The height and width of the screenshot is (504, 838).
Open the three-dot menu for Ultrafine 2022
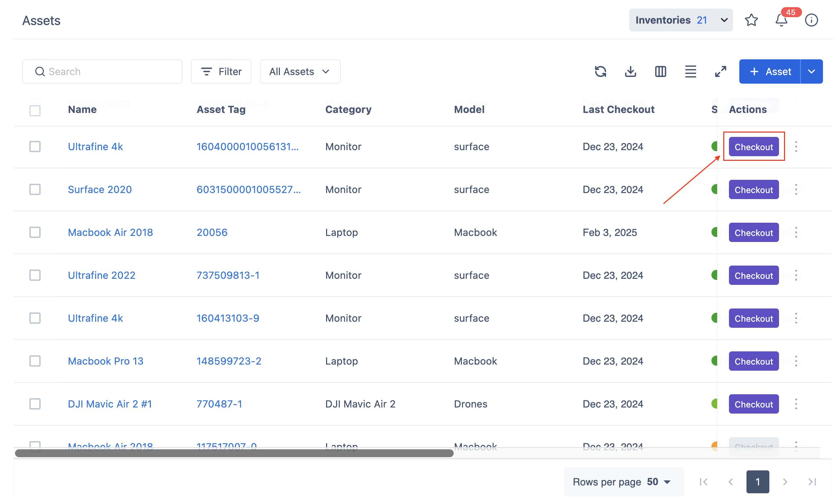click(797, 275)
